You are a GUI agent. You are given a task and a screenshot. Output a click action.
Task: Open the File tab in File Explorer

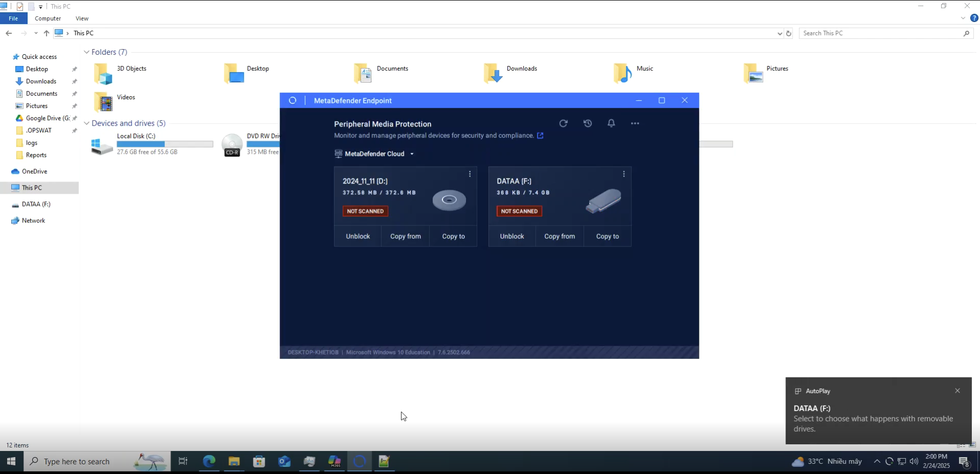point(13,18)
